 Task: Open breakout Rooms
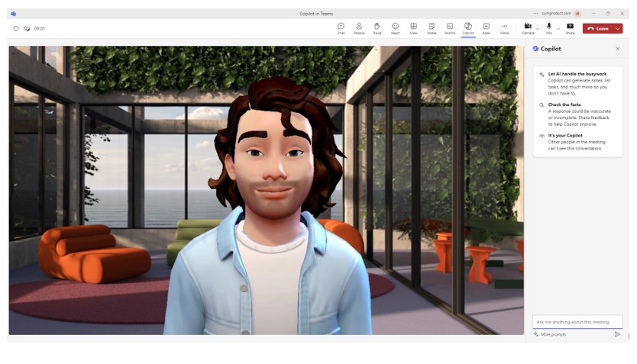[450, 27]
